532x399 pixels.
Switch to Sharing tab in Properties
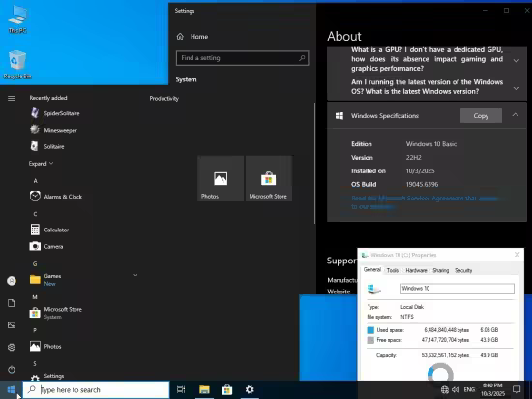pyautogui.click(x=441, y=270)
